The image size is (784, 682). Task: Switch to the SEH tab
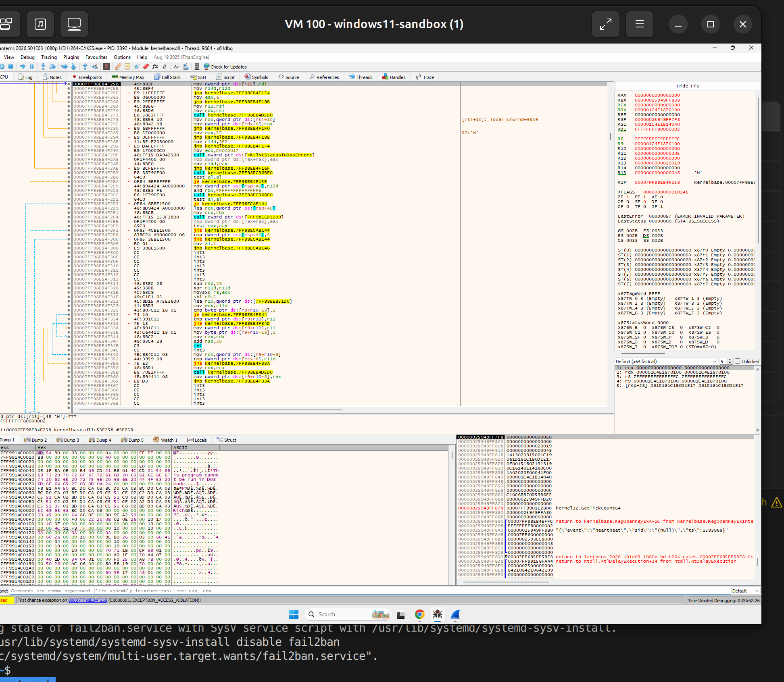click(198, 77)
